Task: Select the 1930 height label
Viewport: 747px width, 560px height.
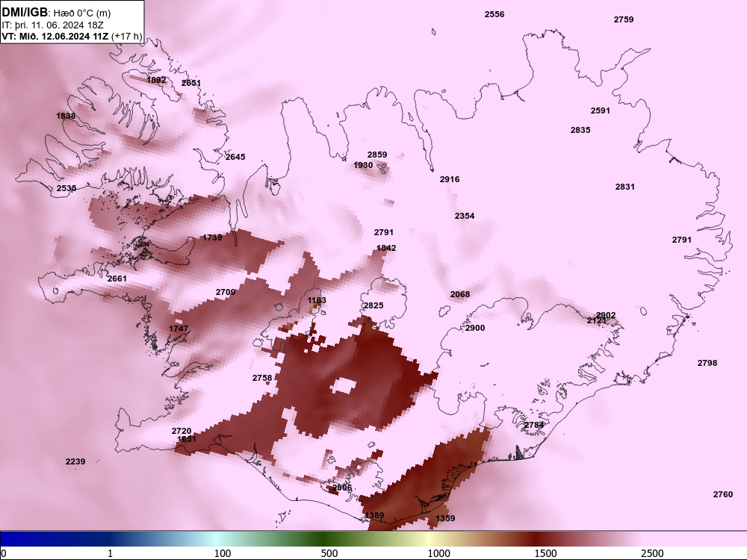Action: (x=363, y=165)
